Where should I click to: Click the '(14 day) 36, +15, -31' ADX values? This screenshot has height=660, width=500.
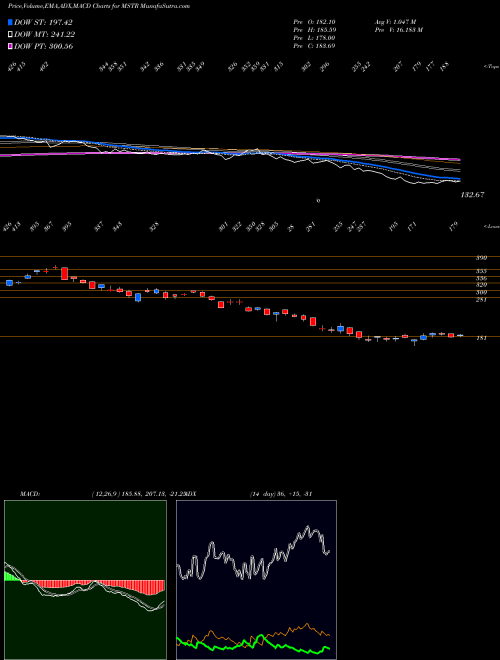[x=280, y=494]
